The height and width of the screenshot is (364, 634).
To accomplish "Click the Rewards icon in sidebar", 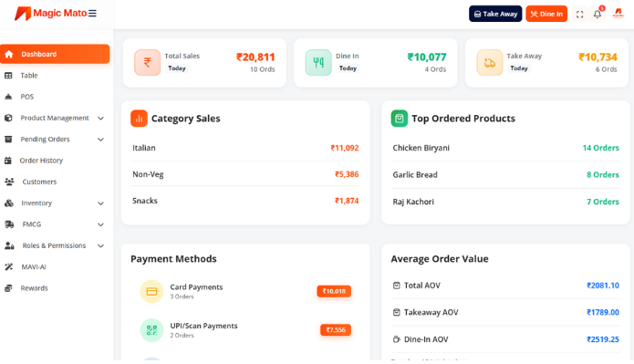I will [8, 288].
